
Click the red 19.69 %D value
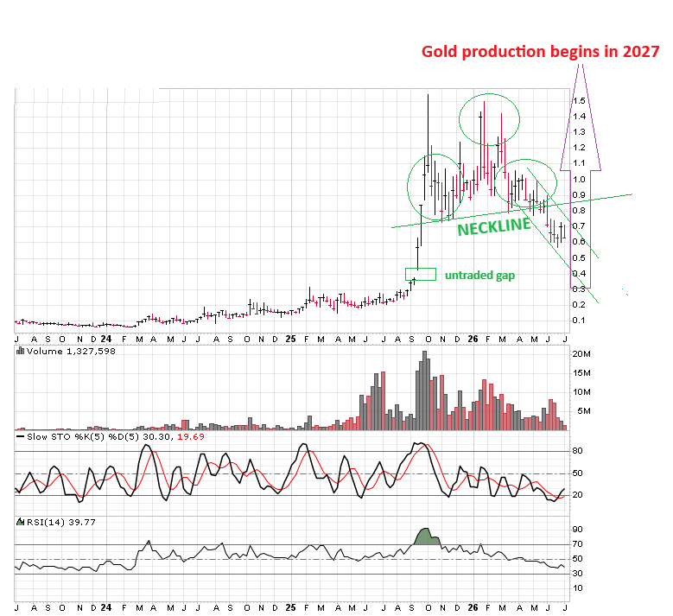191,436
